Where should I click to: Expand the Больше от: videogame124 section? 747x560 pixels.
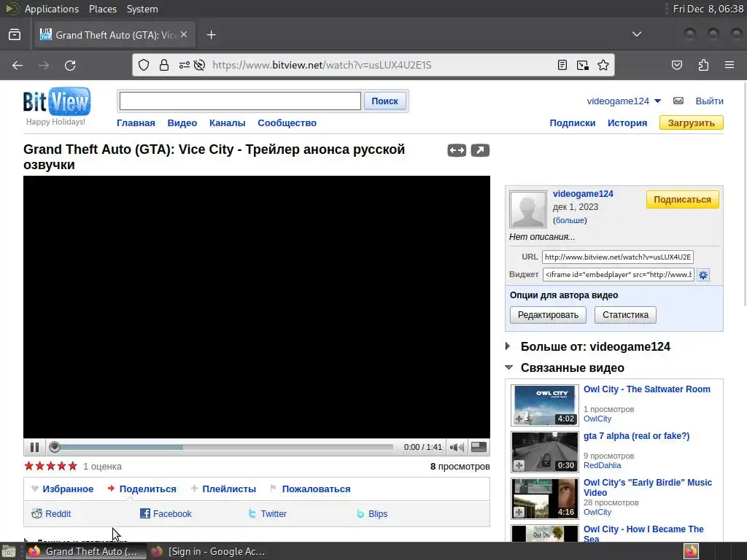click(x=508, y=346)
